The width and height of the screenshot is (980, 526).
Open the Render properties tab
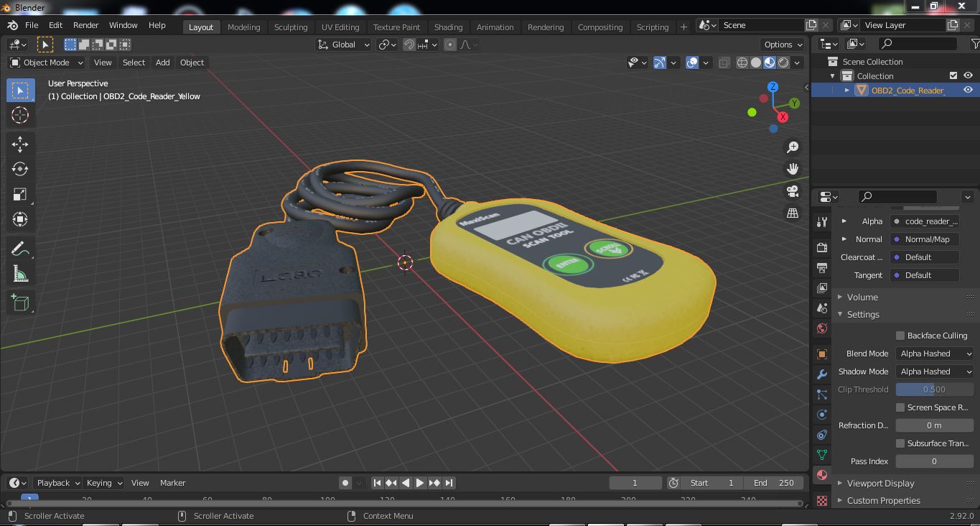tap(822, 248)
